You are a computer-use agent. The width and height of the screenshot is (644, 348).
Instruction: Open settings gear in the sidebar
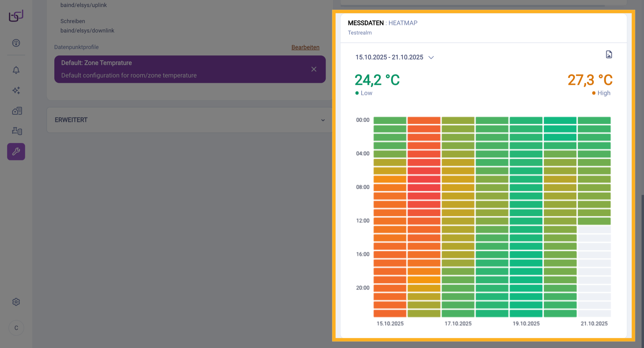[x=16, y=302]
